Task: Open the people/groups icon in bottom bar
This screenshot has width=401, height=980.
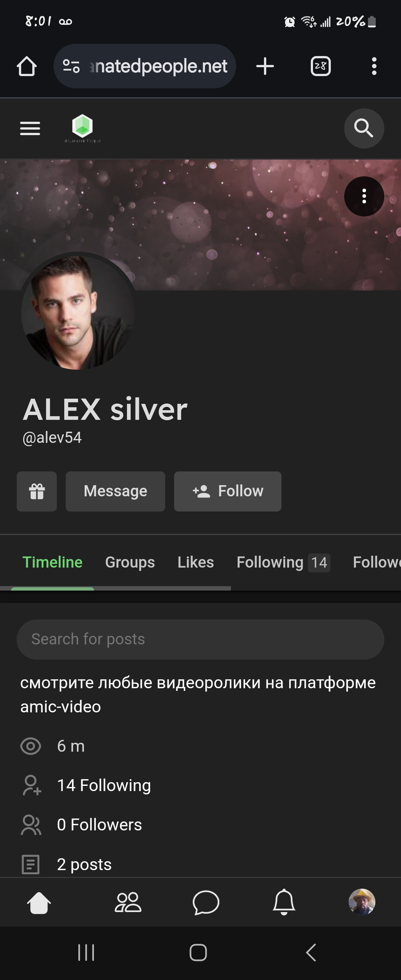Action: point(128,902)
